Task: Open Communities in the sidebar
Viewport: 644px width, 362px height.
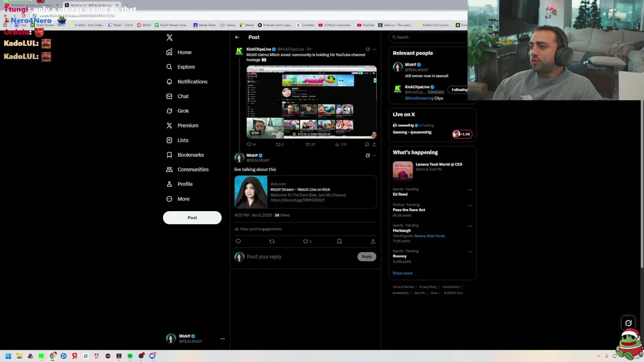Action: [x=187, y=169]
